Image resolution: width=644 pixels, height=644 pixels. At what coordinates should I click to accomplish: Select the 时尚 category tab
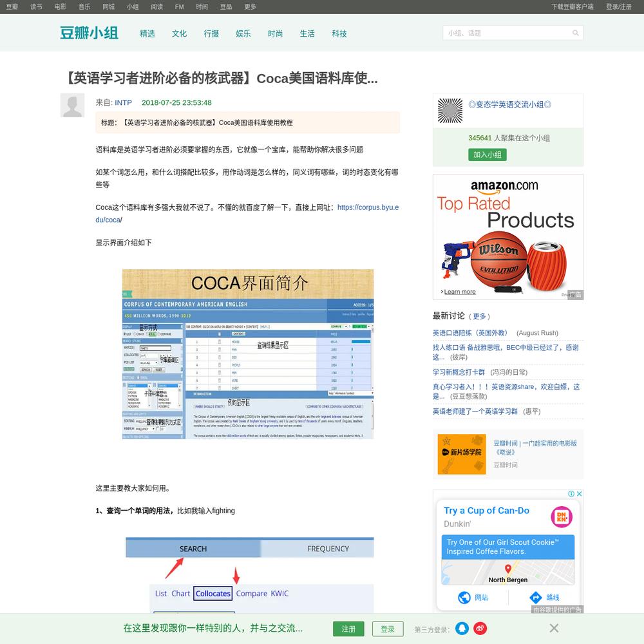point(275,33)
